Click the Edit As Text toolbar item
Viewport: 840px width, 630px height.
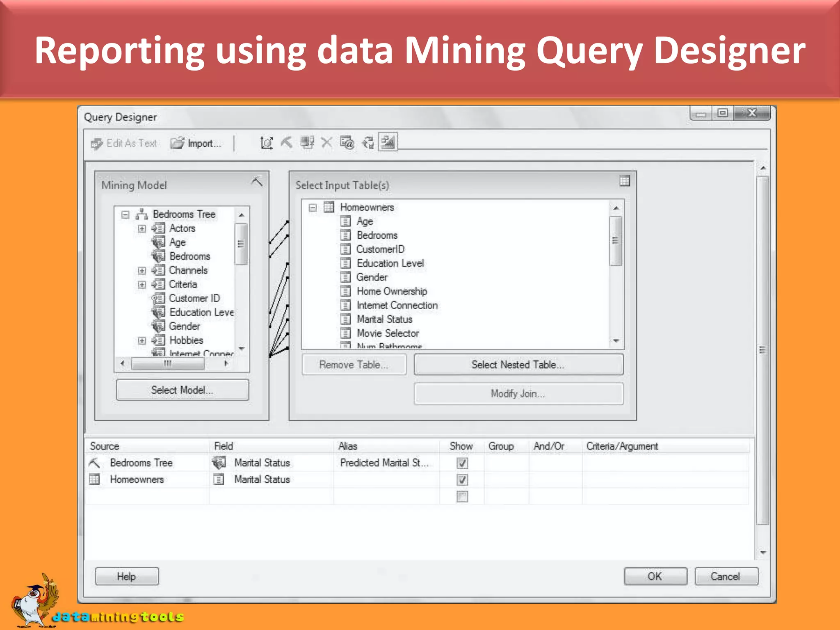(124, 143)
